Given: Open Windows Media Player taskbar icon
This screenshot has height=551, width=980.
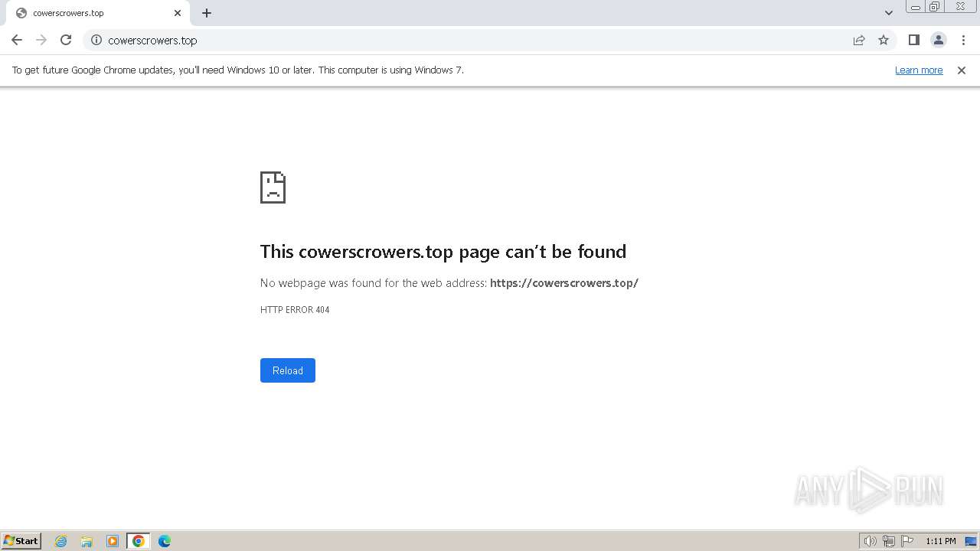Looking at the screenshot, I should (113, 541).
